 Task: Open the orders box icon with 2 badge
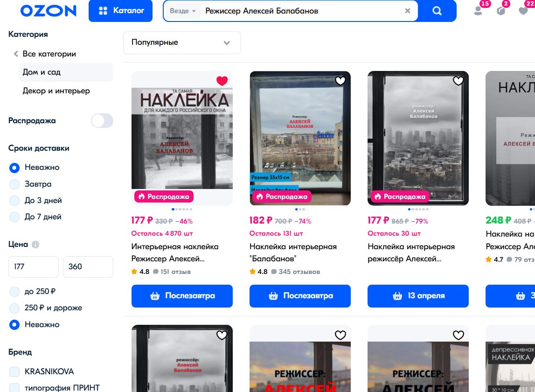[500, 11]
